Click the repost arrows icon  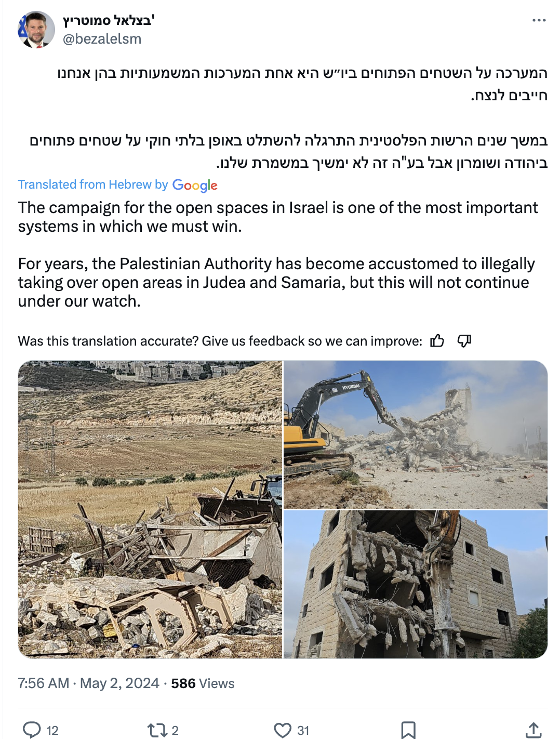coord(156,730)
